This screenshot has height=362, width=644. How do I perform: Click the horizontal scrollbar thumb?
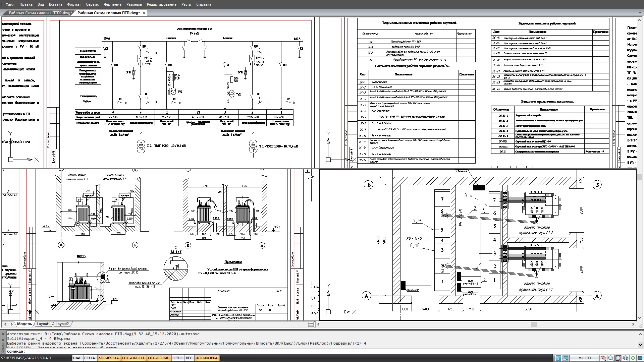[x=534, y=324]
